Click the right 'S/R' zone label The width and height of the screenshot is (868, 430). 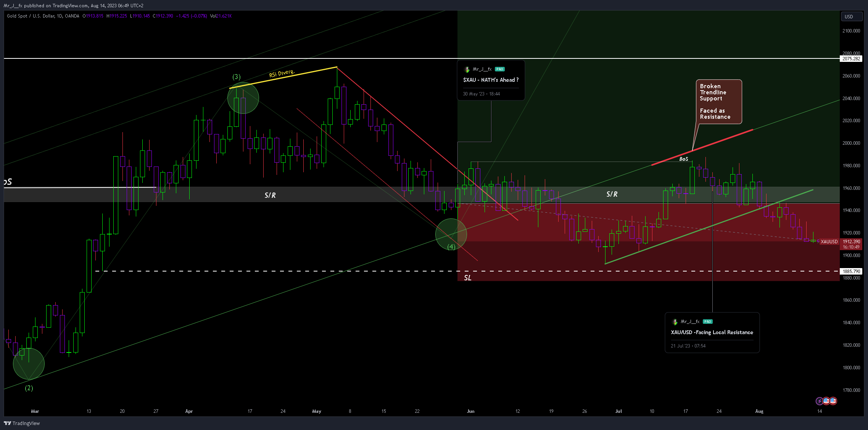click(x=612, y=194)
